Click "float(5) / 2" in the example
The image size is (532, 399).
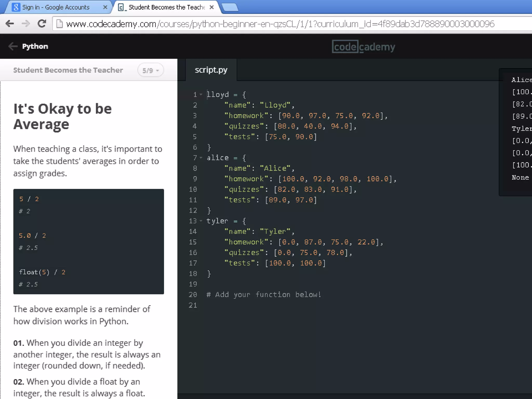click(x=42, y=272)
